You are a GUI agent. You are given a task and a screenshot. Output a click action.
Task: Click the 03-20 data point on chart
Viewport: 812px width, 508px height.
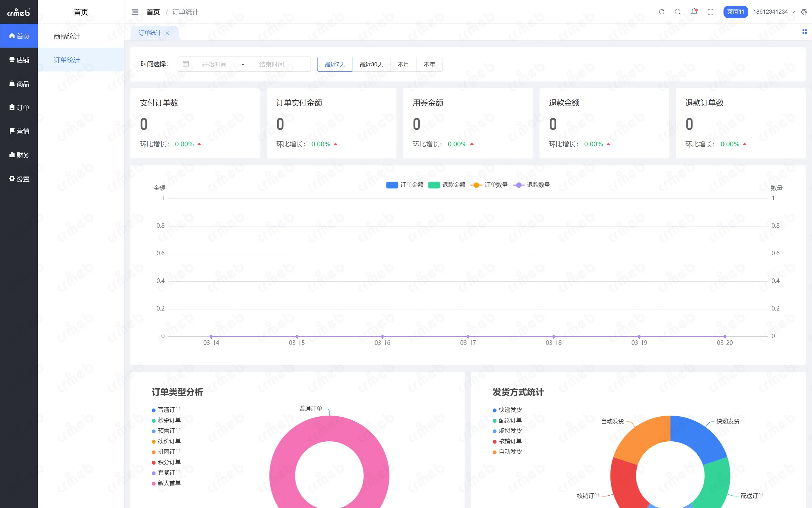tap(725, 336)
